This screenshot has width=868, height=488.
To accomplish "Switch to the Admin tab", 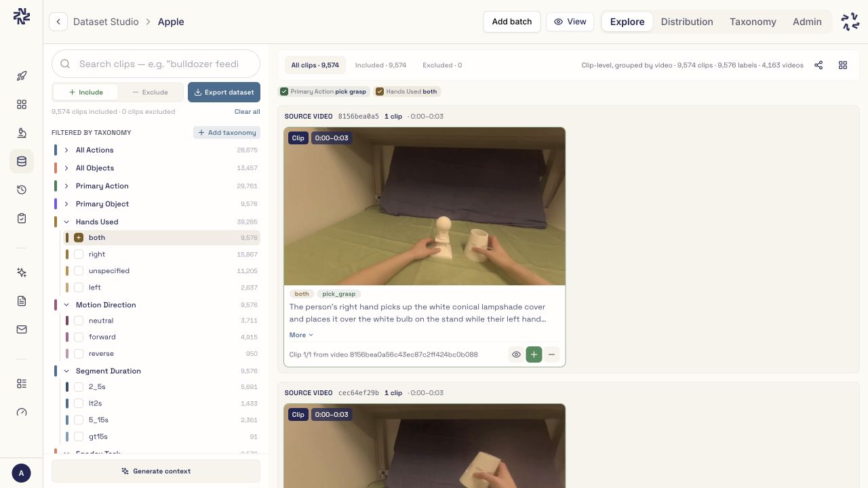I will (x=807, y=22).
